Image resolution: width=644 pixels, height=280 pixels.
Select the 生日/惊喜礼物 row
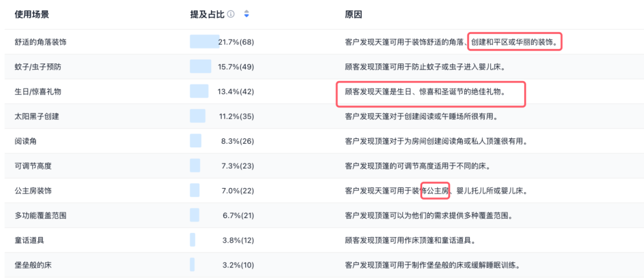(324, 91)
